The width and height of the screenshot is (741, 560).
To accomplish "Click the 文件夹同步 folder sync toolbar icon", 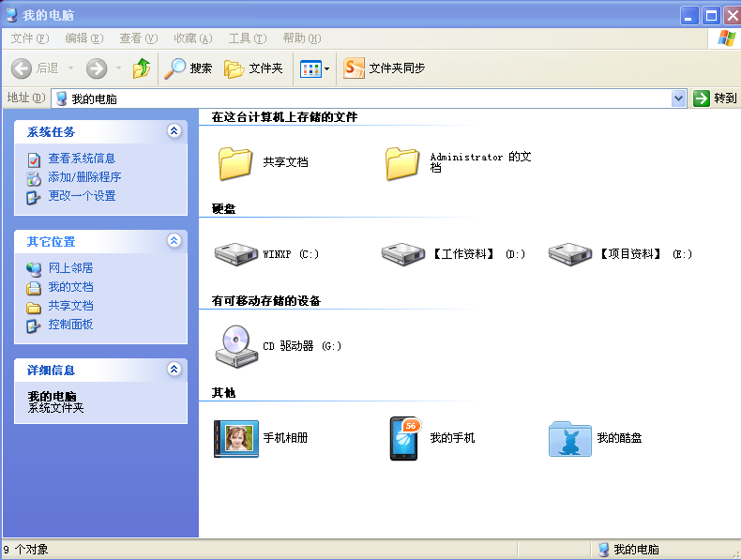I will click(354, 68).
